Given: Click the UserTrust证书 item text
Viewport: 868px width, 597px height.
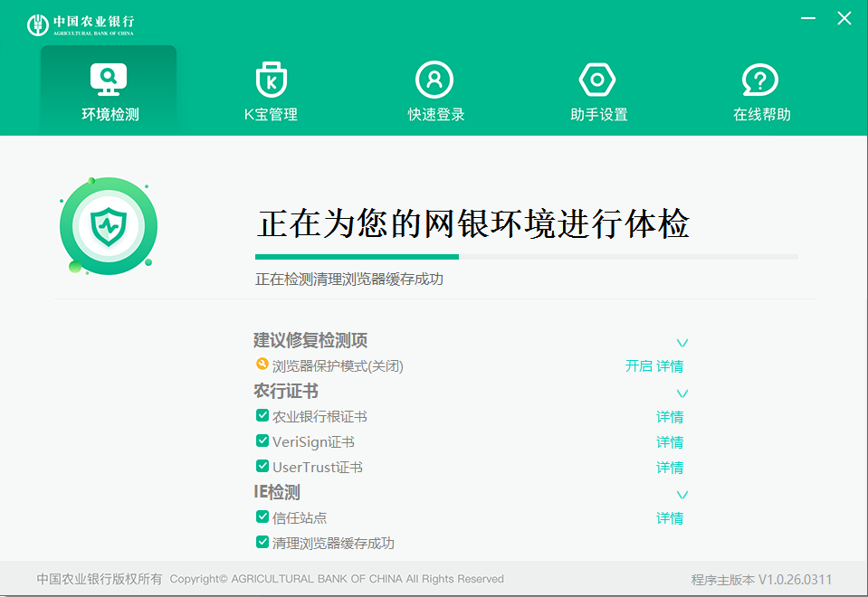Looking at the screenshot, I should tap(318, 468).
